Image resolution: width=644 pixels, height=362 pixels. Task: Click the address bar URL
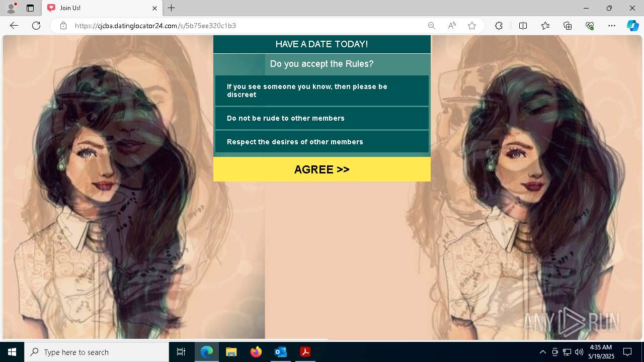[155, 26]
